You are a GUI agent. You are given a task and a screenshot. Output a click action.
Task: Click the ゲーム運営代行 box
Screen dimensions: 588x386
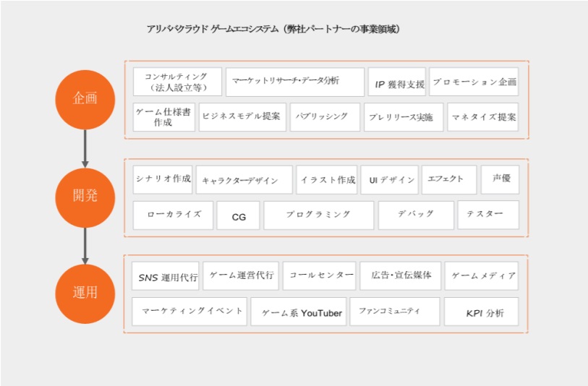click(241, 276)
